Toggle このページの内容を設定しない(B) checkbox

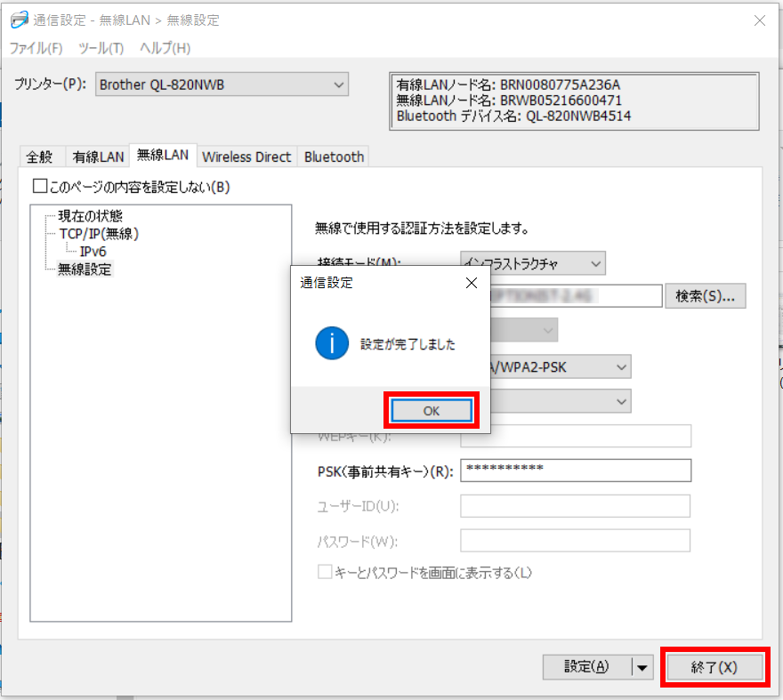pos(40,186)
